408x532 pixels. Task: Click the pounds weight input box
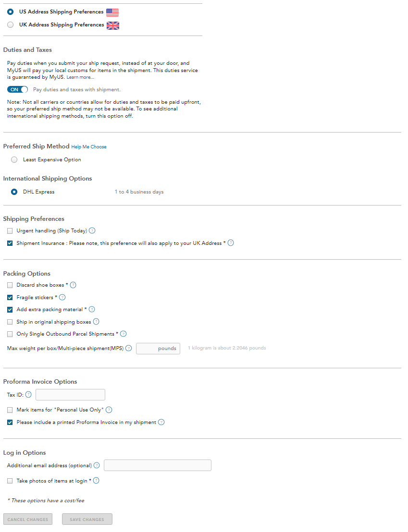point(158,348)
